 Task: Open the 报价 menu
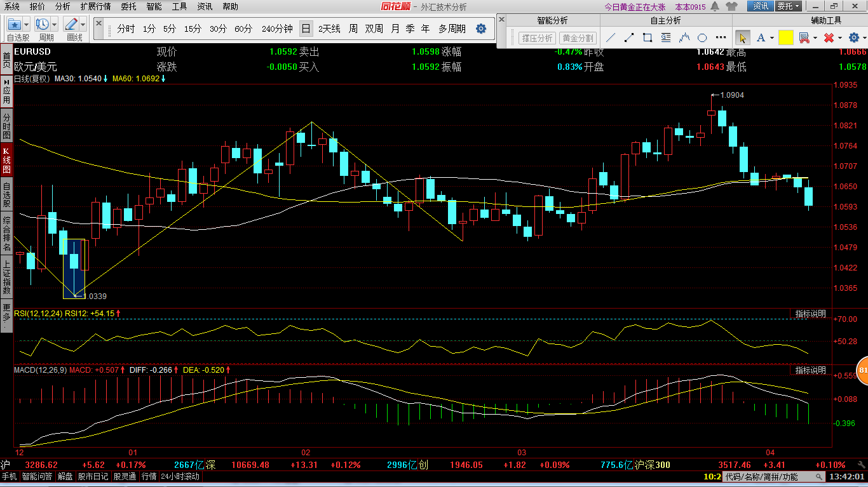[37, 6]
